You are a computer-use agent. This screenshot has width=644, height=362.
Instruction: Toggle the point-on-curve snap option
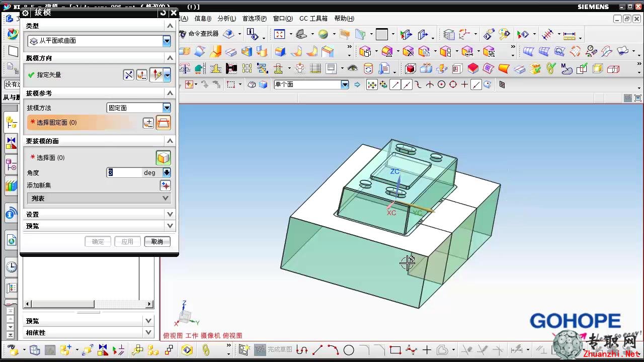476,84
